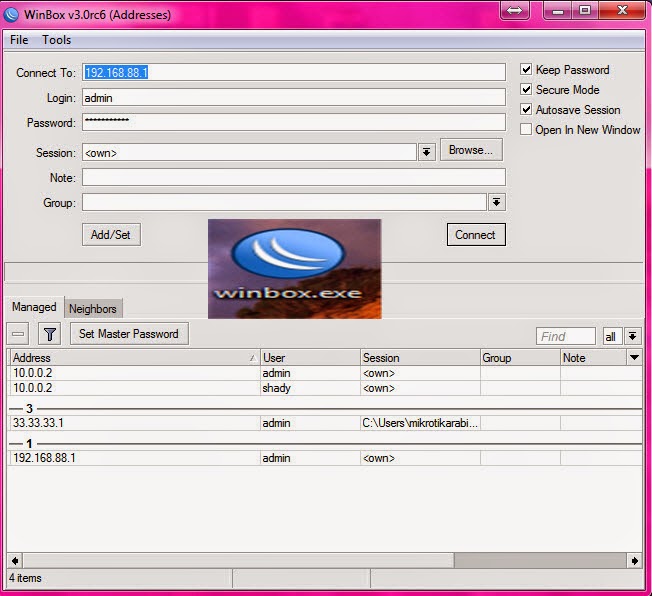Select the 10.0.0.2 shady row

(324, 388)
